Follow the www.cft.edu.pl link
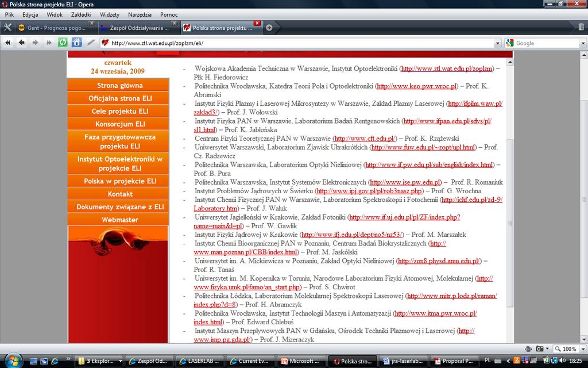The image size is (588, 368). click(365, 139)
